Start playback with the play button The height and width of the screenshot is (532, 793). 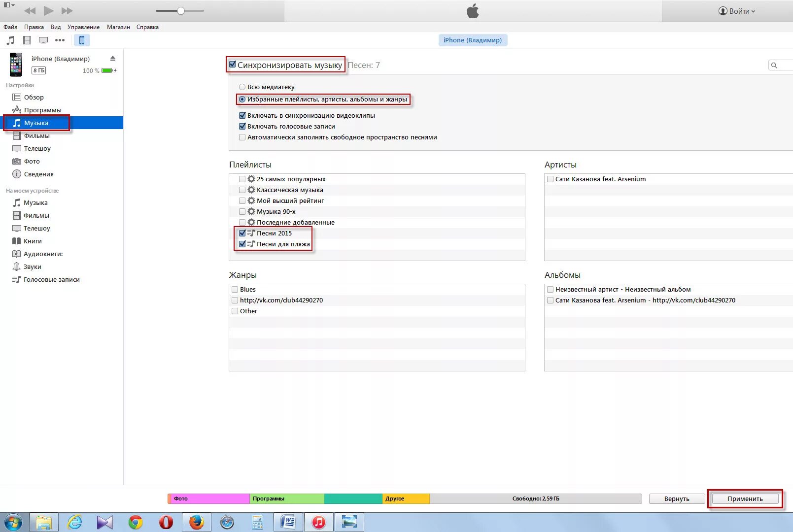point(48,10)
